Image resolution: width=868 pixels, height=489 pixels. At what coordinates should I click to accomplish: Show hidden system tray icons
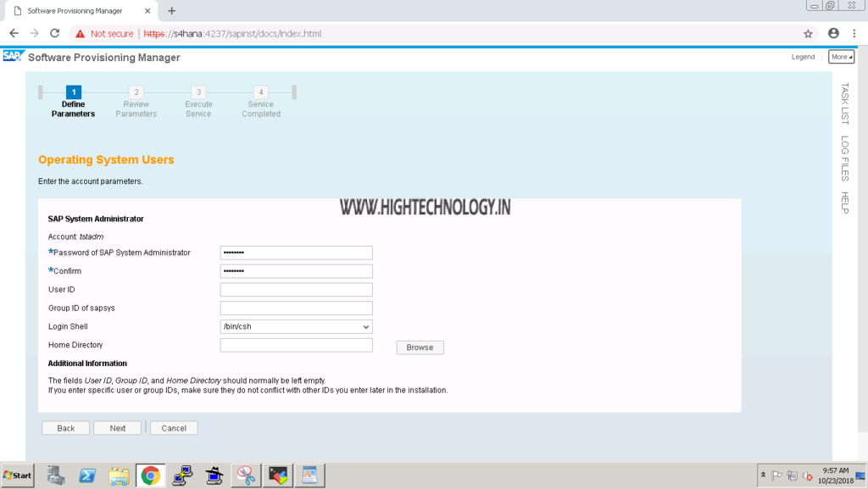coord(763,475)
